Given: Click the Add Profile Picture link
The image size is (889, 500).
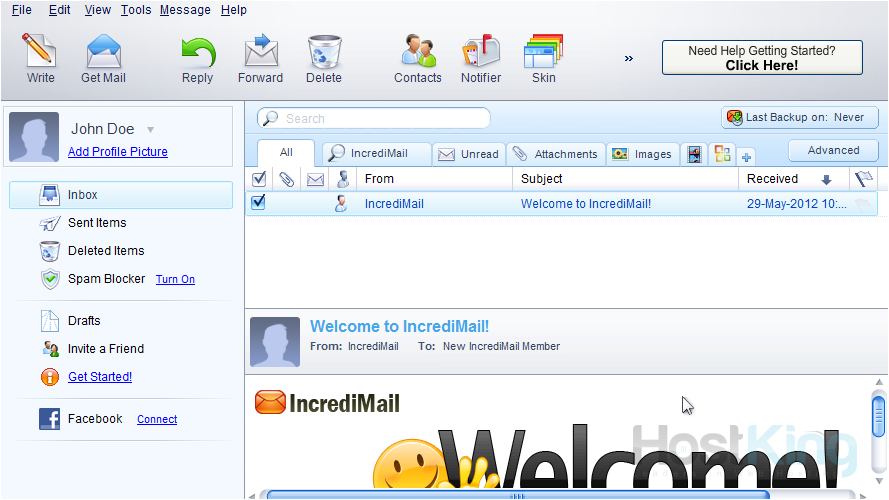Looking at the screenshot, I should 118,152.
